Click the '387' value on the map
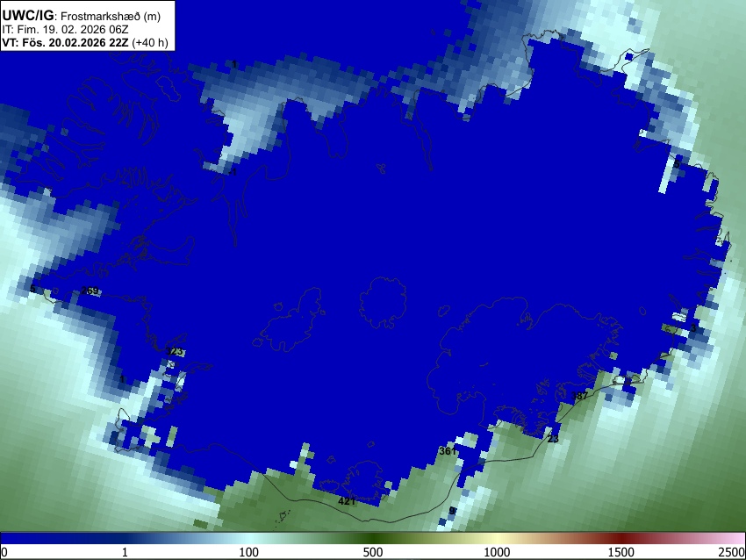The width and height of the screenshot is (746, 560). click(579, 395)
